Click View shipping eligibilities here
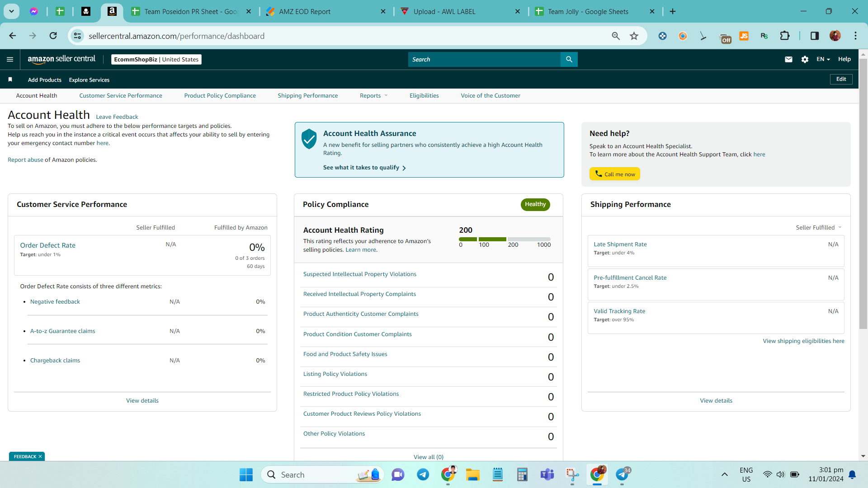868x488 pixels. (803, 341)
